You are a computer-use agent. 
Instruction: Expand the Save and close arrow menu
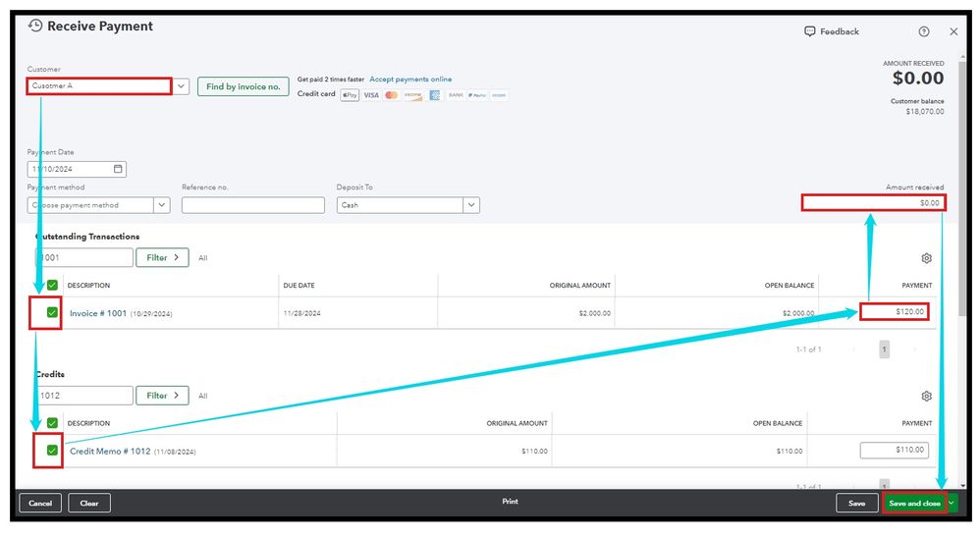tap(952, 504)
